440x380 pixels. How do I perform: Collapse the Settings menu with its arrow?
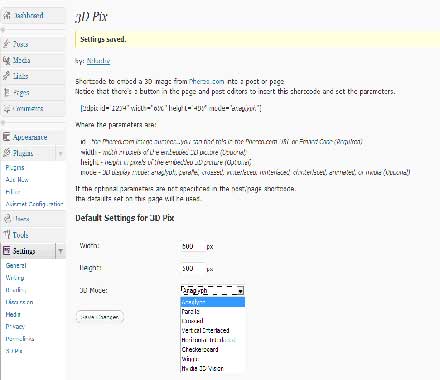click(60, 251)
